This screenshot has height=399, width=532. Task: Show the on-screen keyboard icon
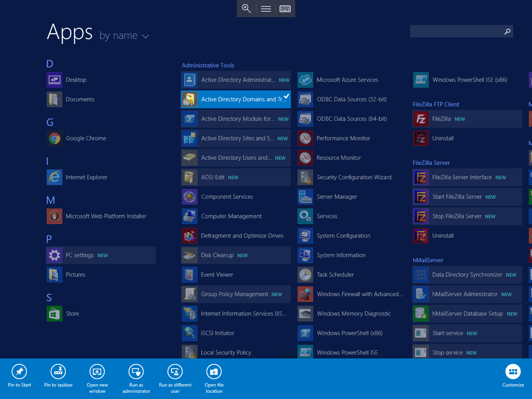coord(285,9)
